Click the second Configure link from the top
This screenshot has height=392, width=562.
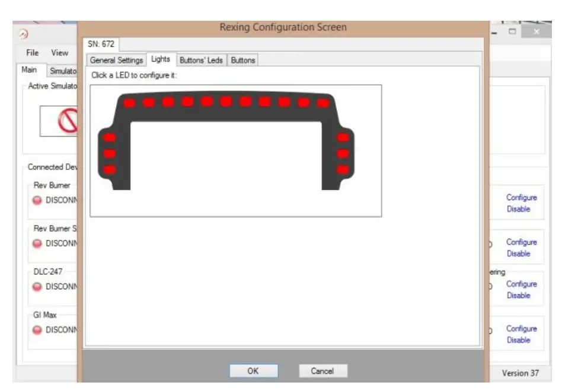tap(522, 242)
